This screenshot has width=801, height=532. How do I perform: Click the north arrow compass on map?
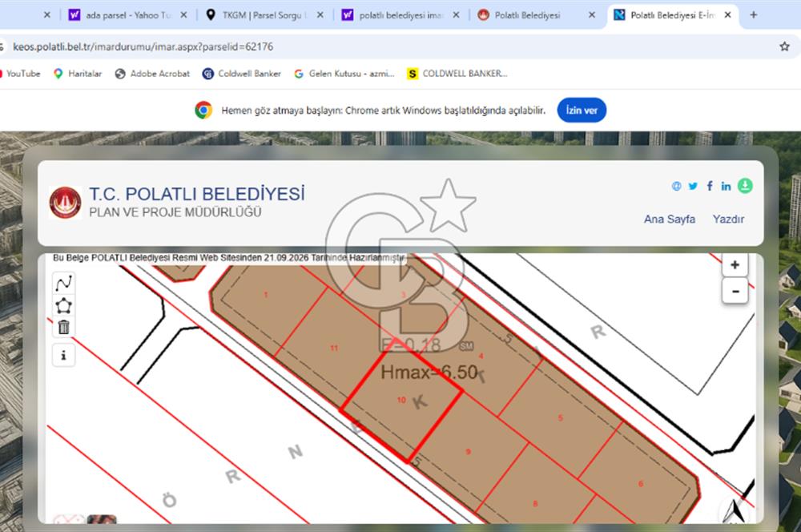[735, 510]
